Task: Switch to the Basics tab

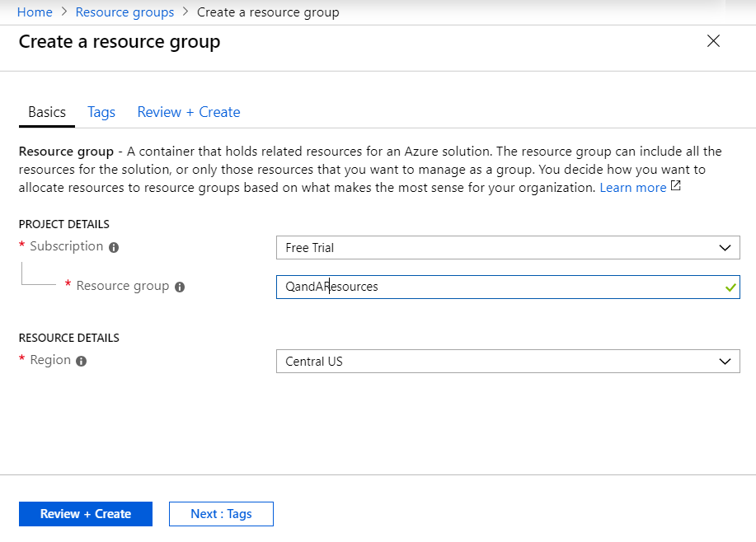Action: pos(47,112)
